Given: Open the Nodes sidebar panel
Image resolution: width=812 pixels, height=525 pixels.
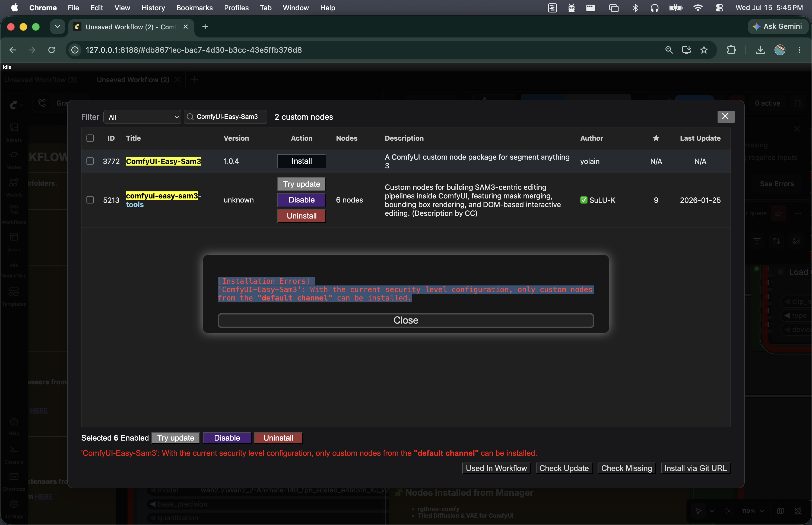Looking at the screenshot, I should point(14,160).
